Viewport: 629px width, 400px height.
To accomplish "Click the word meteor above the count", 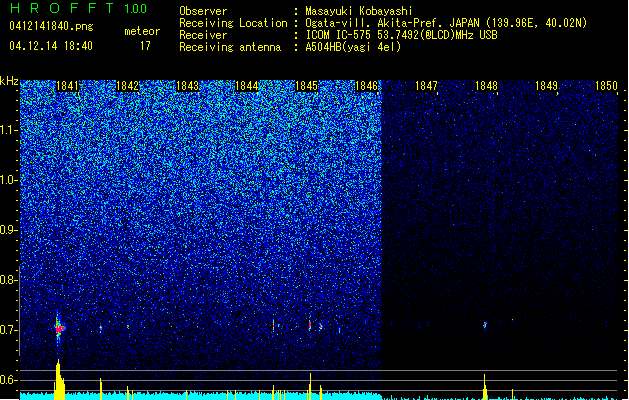I will (142, 31).
